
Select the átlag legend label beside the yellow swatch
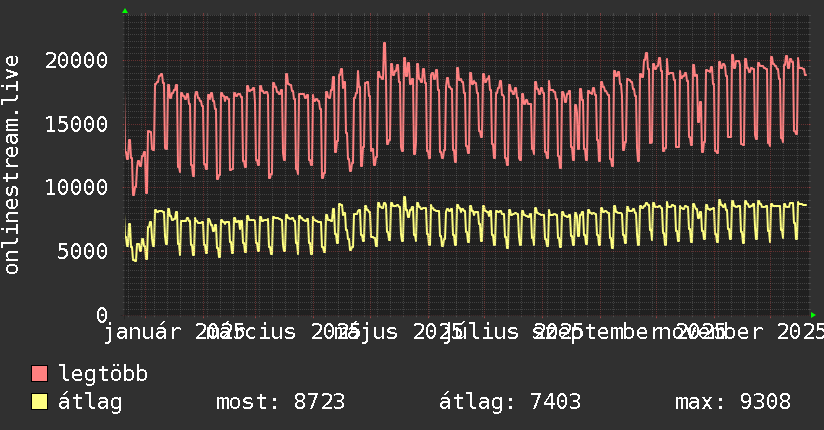tap(90, 402)
